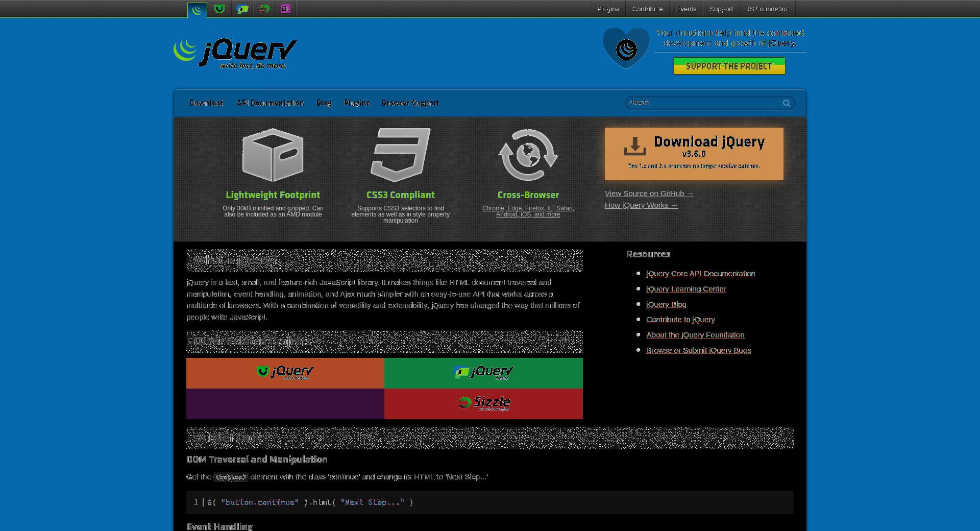The width and height of the screenshot is (980, 531).
Task: Click the download arrow icon on orange button
Action: 635,146
